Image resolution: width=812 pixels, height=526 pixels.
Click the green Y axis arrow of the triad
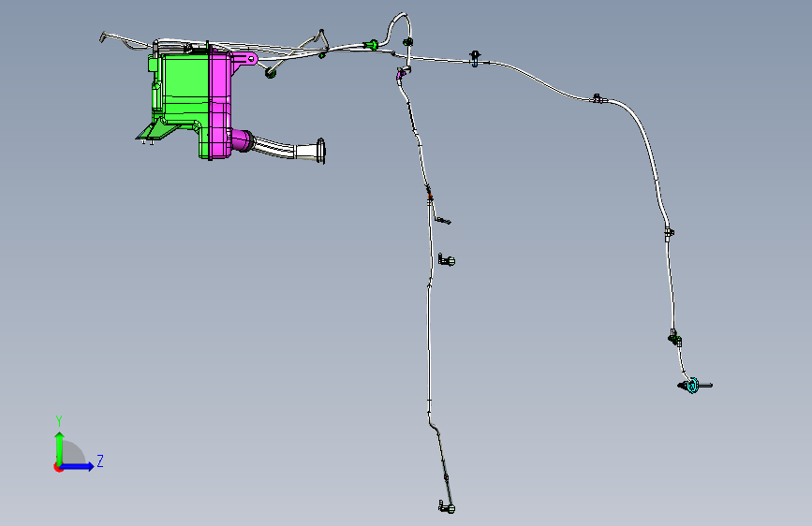coord(60,448)
